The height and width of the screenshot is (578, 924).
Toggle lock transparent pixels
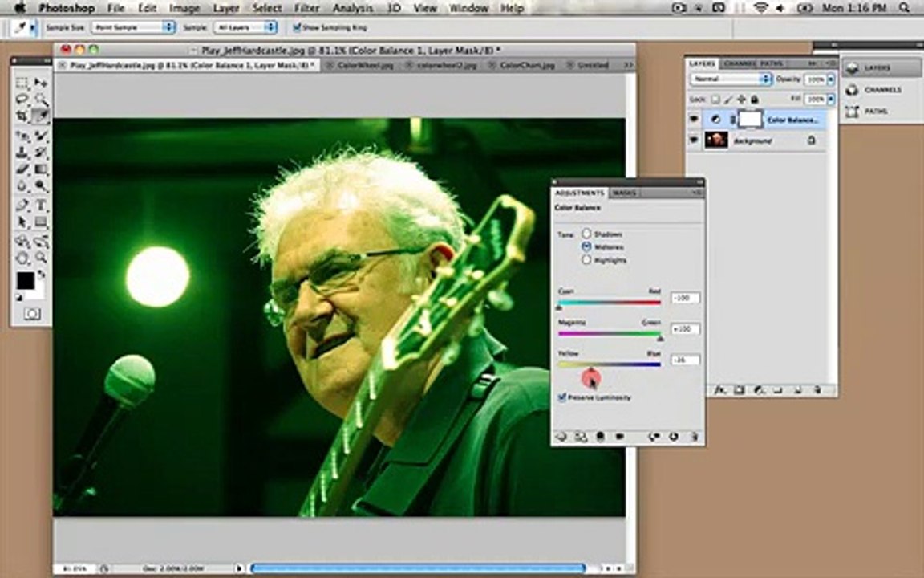(x=715, y=99)
